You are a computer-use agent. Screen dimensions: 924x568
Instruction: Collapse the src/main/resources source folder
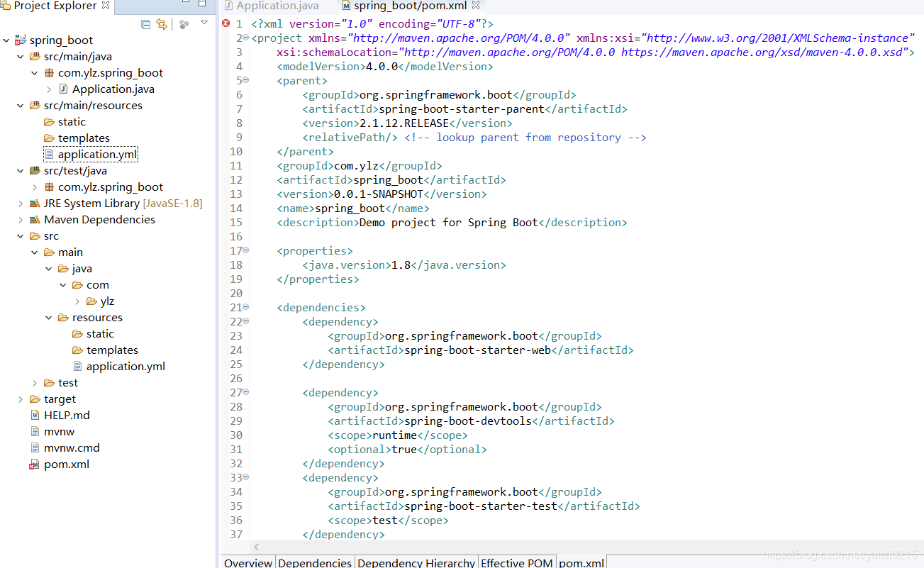pos(21,106)
